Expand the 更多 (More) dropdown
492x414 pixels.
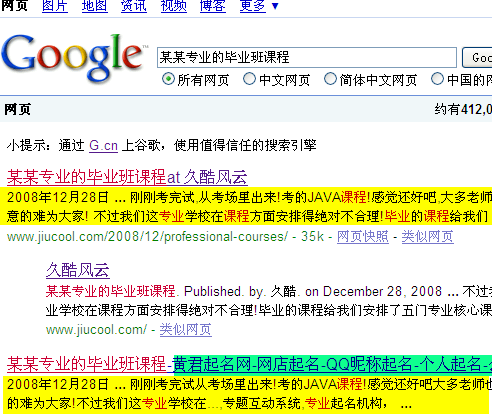coord(259,6)
